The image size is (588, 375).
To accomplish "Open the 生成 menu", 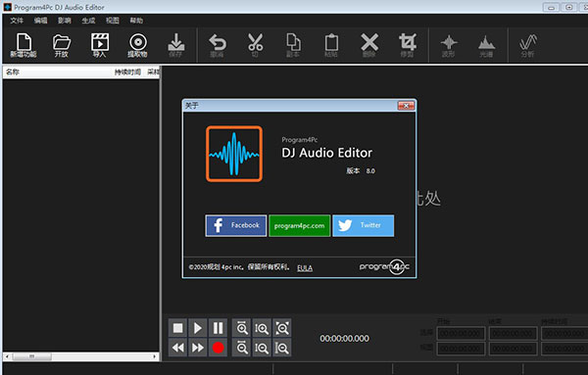I will pyautogui.click(x=88, y=21).
